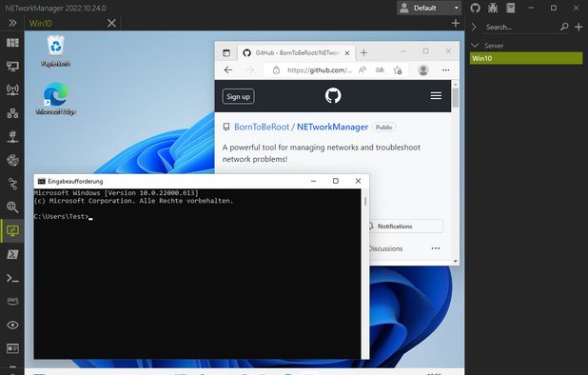Open the TigerVNC eye icon
The width and height of the screenshot is (588, 375).
12,325
